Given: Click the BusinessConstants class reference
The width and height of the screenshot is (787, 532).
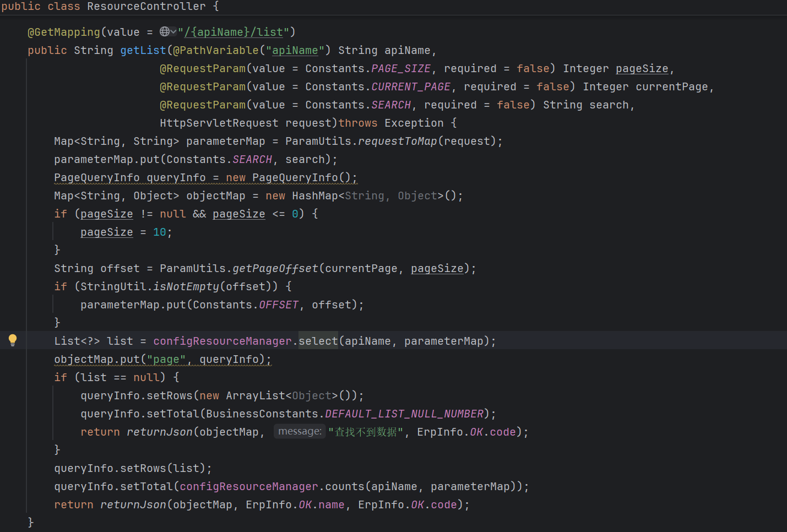Looking at the screenshot, I should click(x=262, y=414).
